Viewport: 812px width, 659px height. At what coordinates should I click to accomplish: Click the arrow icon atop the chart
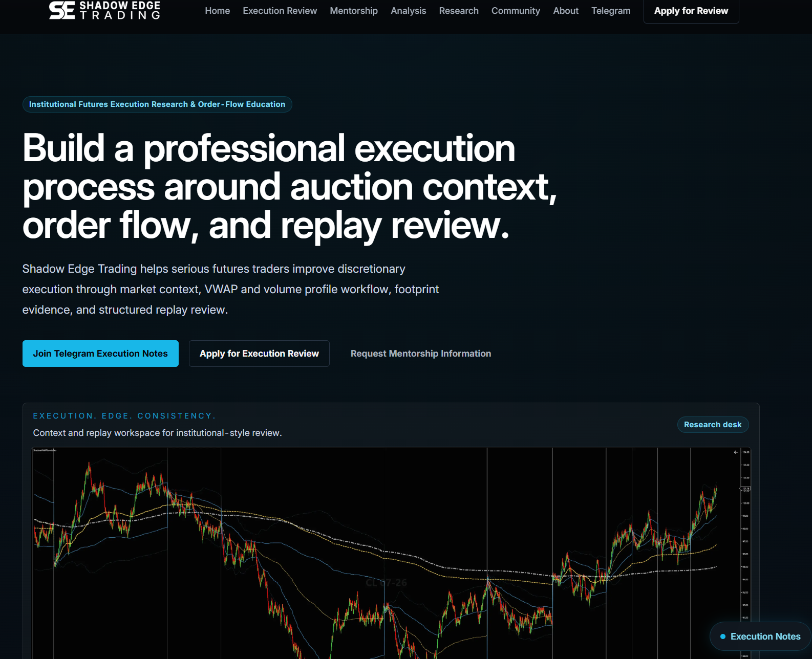[x=736, y=452]
